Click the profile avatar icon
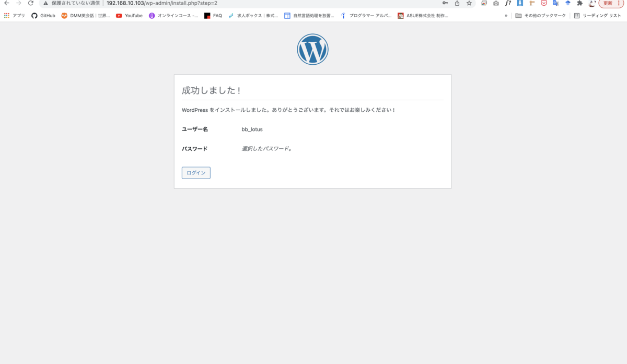 point(592,3)
